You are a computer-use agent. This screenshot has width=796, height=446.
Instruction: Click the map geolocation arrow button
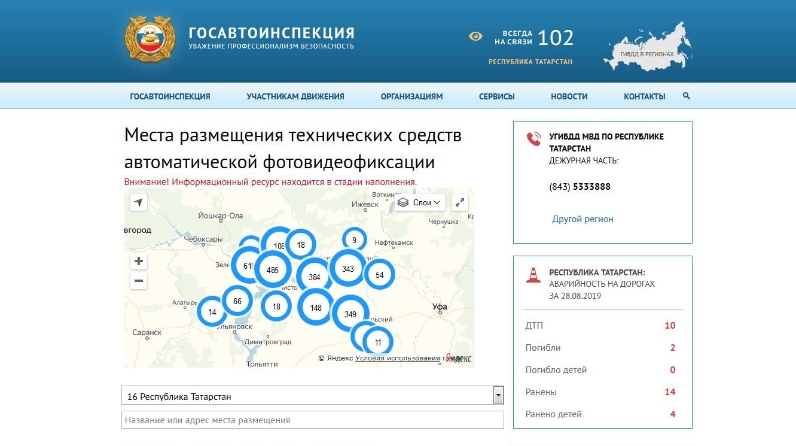point(138,203)
